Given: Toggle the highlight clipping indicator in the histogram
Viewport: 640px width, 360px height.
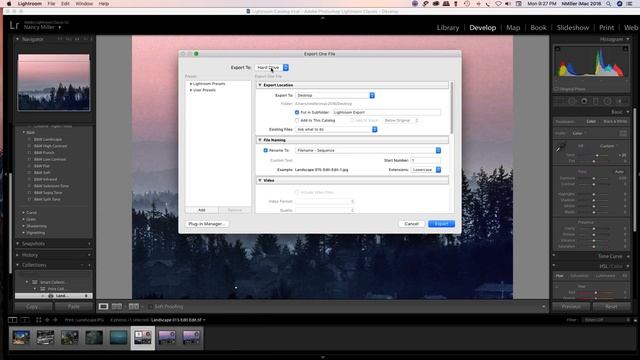Looking at the screenshot, I should point(625,49).
